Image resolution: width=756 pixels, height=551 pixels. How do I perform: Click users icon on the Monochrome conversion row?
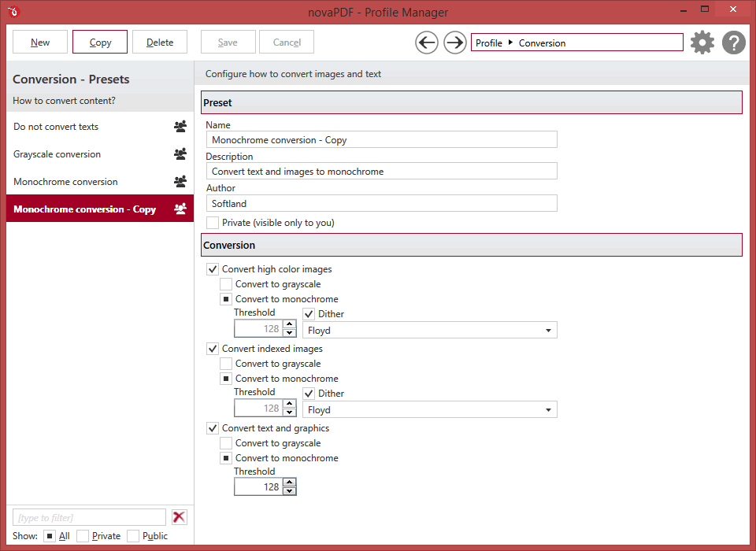click(180, 181)
